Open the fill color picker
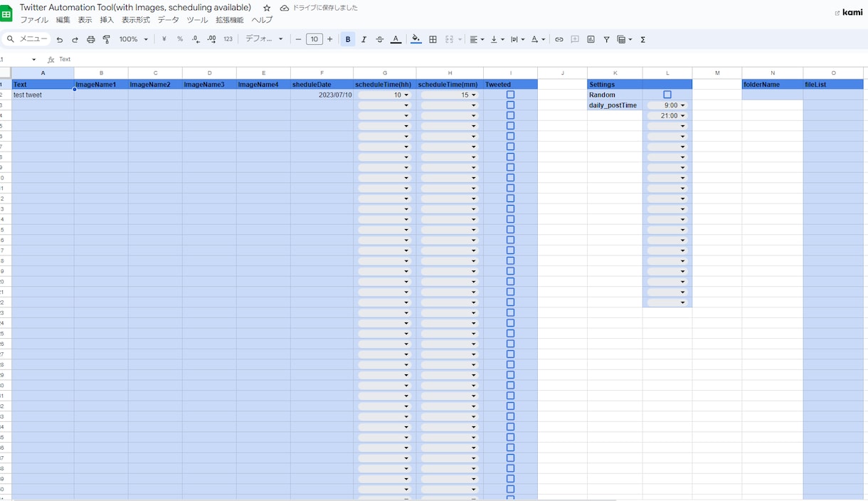Image resolution: width=868 pixels, height=501 pixels. coord(416,39)
